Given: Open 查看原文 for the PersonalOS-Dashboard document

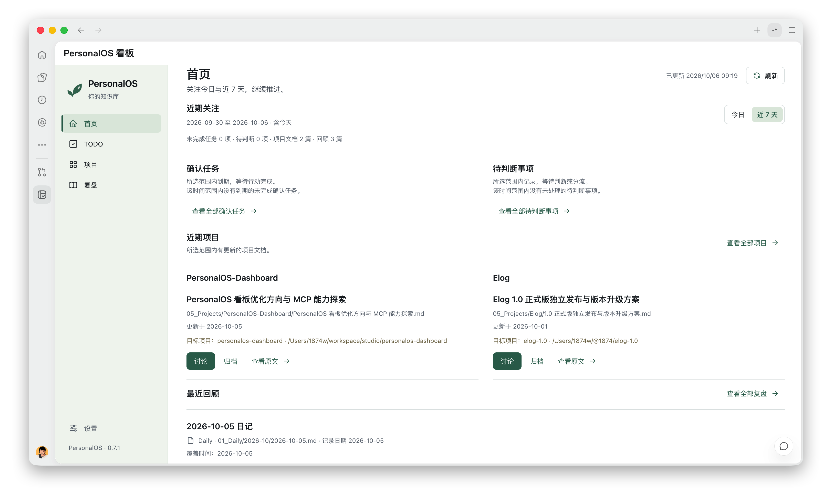Looking at the screenshot, I should pos(271,361).
